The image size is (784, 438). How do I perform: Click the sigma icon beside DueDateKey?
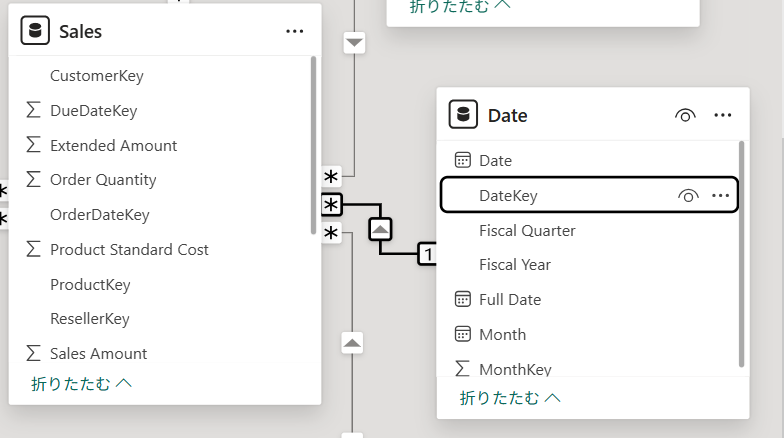tap(34, 110)
